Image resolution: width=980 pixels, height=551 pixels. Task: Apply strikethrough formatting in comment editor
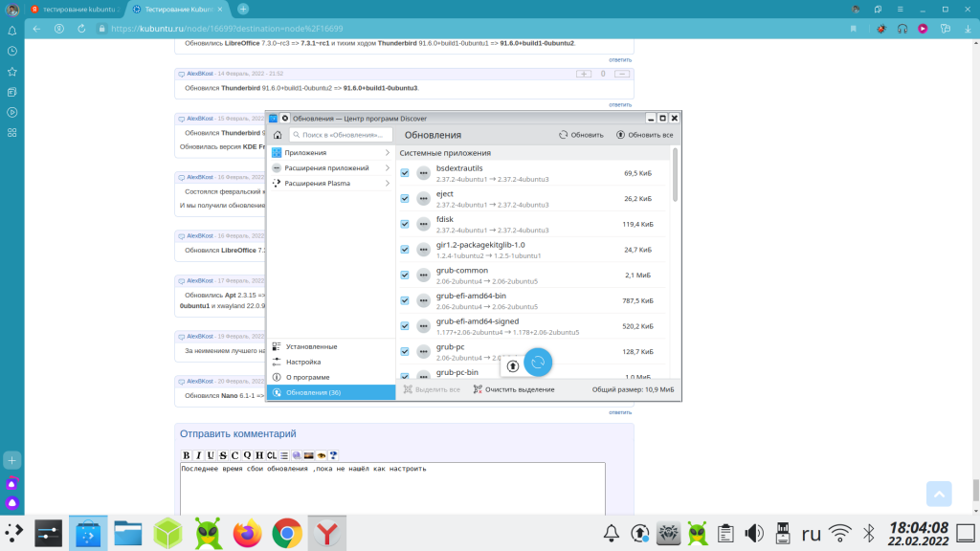[x=223, y=455]
